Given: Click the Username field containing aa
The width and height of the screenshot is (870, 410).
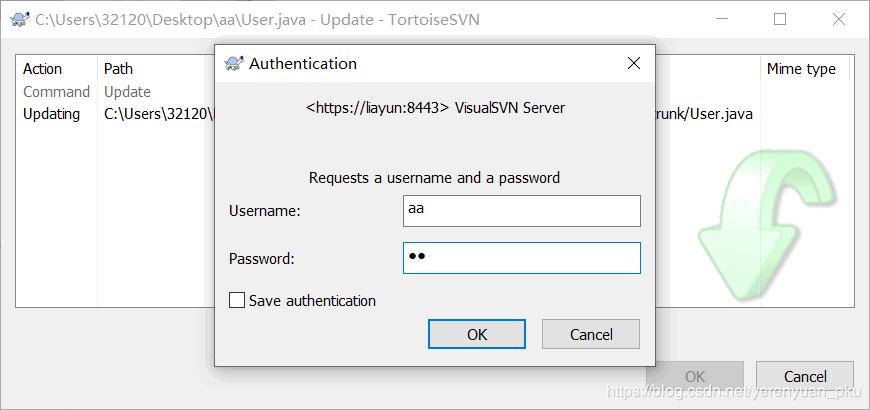Looking at the screenshot, I should (x=522, y=211).
